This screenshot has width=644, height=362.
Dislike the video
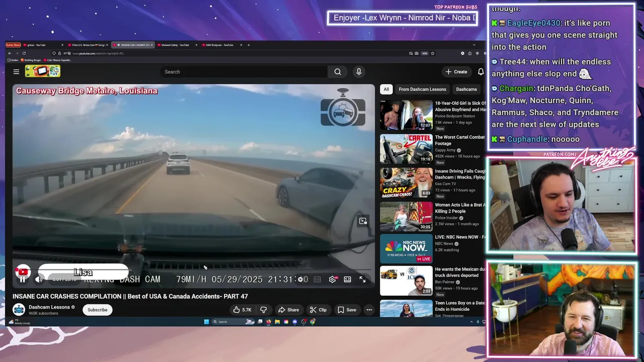(263, 310)
